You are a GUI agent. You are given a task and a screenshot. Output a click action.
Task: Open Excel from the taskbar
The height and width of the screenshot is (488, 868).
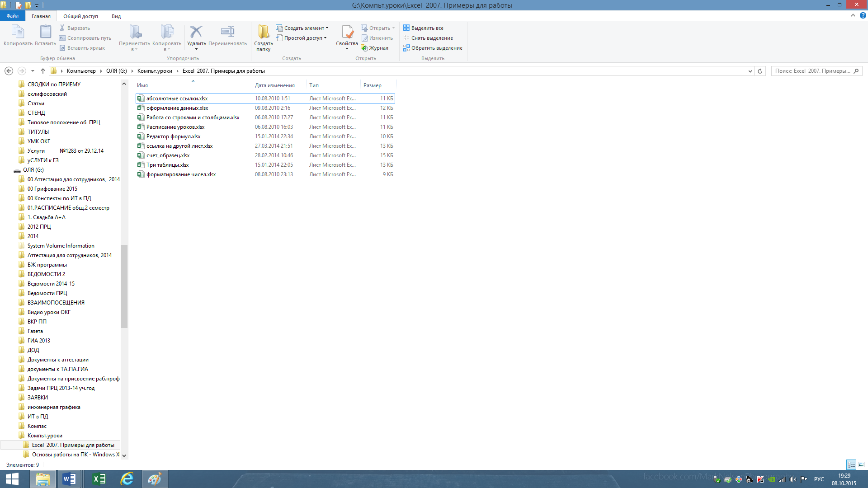[x=99, y=479]
